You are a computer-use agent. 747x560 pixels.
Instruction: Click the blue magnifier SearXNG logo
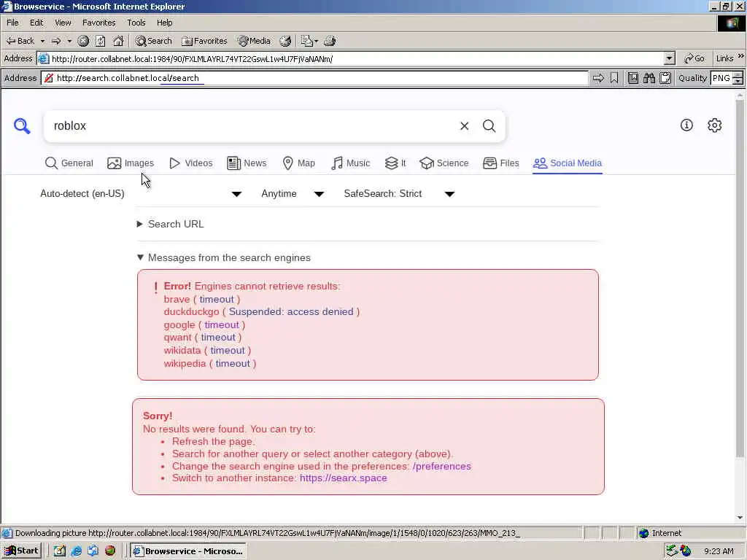(22, 126)
